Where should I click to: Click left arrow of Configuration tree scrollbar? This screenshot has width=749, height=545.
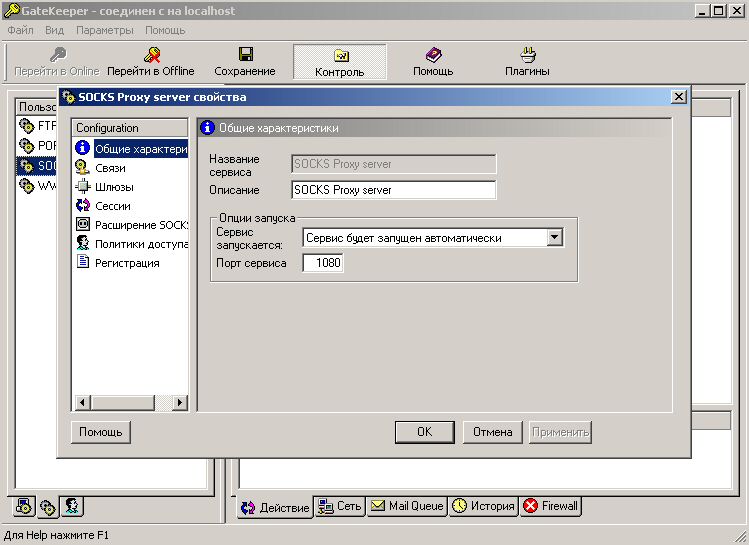point(83,403)
